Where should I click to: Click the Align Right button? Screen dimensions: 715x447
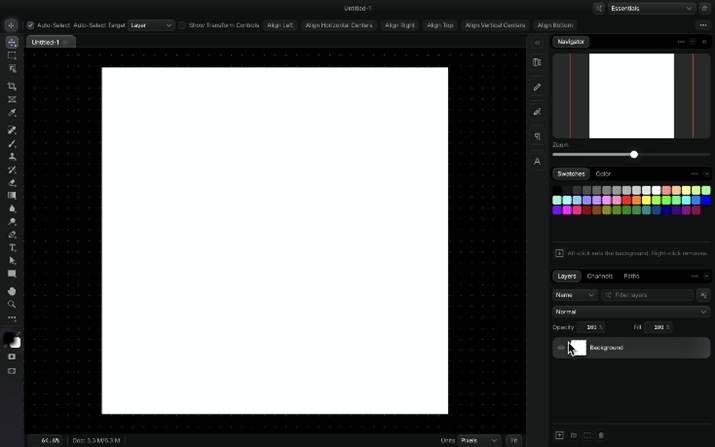399,25
